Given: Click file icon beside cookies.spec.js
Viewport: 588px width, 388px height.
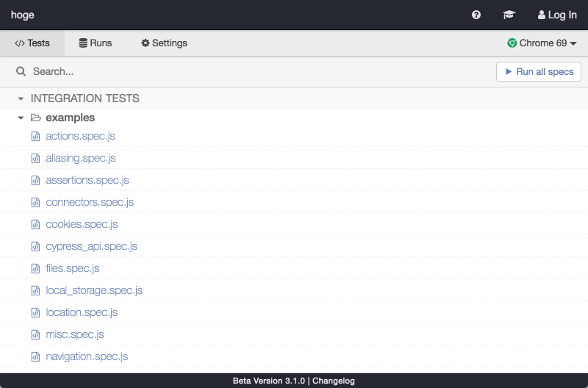Looking at the screenshot, I should [35, 224].
